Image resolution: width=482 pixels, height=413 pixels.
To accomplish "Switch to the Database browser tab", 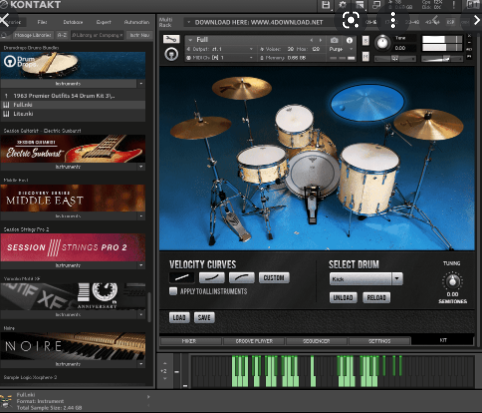I will [73, 22].
